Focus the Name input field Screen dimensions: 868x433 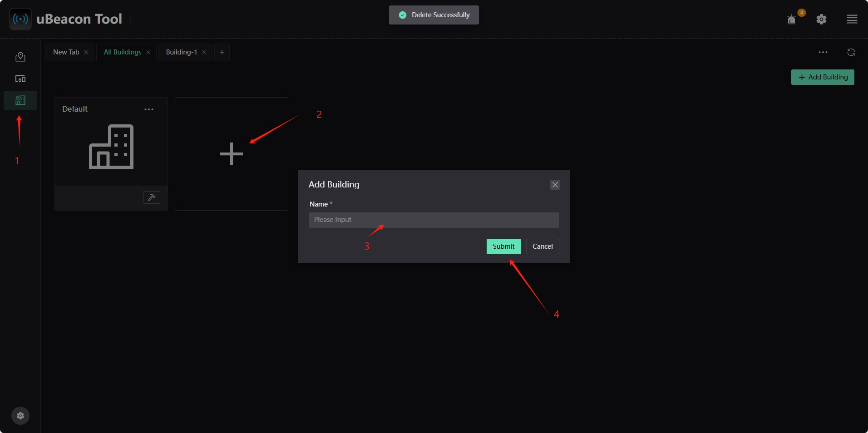[434, 220]
